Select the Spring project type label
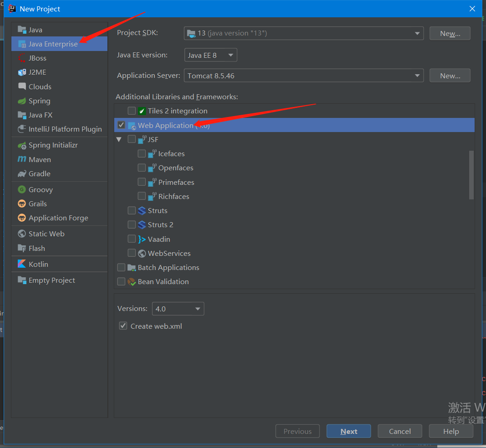Image resolution: width=486 pixels, height=448 pixels. (x=40, y=101)
